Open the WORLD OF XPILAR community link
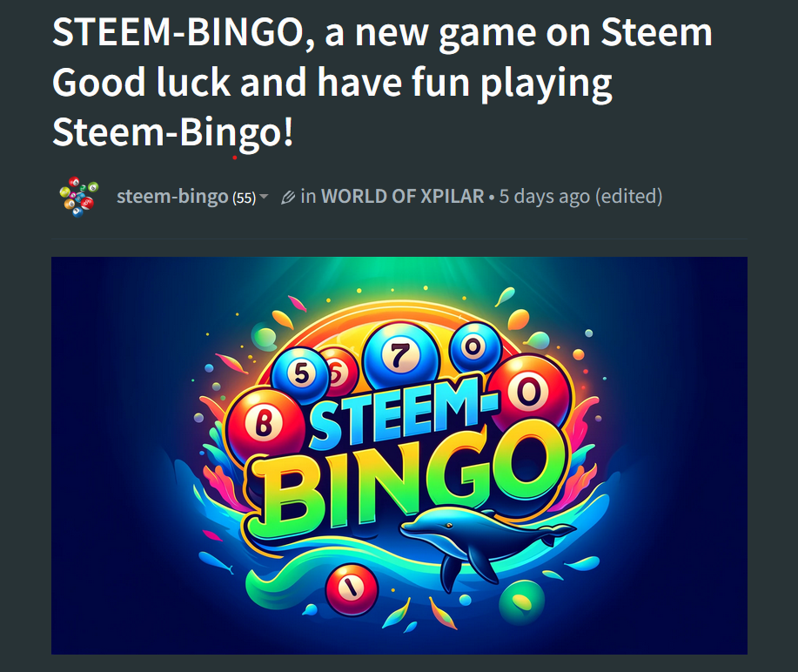 coord(403,197)
